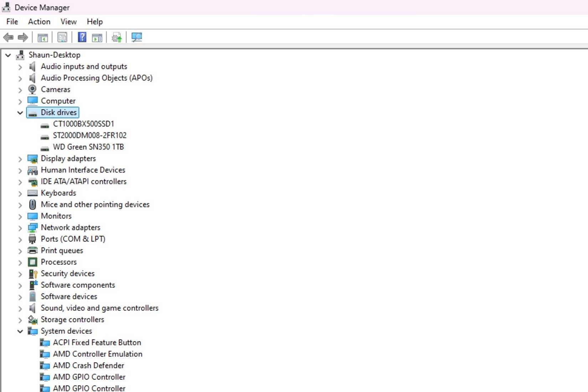This screenshot has height=392, width=588.
Task: Open the Help icon in the toolbar
Action: pyautogui.click(x=82, y=37)
